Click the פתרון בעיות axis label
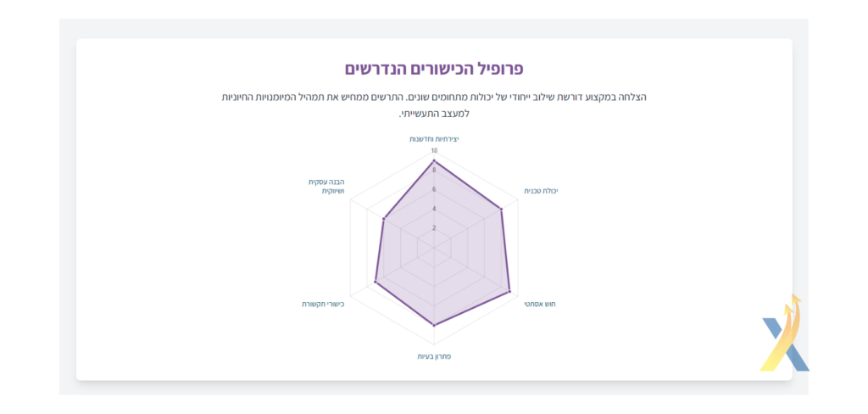Image resolution: width=868 pixels, height=414 pixels. coord(434,356)
